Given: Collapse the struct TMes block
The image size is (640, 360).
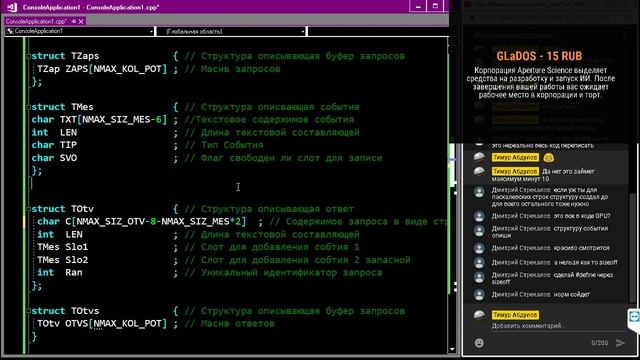Looking at the screenshot, I should 28,107.
